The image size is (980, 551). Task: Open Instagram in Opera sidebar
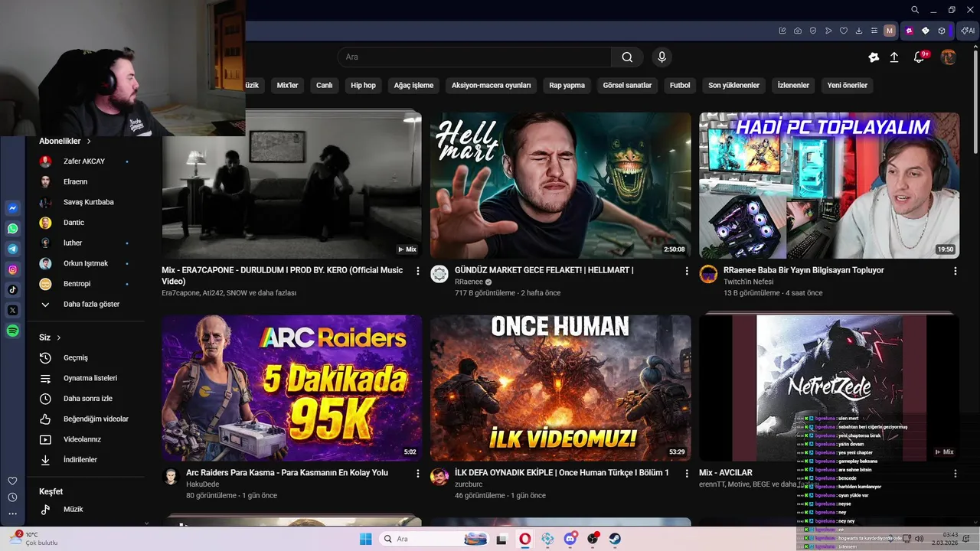(x=13, y=269)
